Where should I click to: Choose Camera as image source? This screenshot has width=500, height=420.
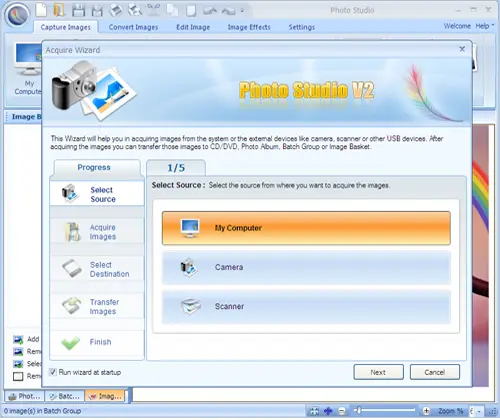(x=306, y=267)
